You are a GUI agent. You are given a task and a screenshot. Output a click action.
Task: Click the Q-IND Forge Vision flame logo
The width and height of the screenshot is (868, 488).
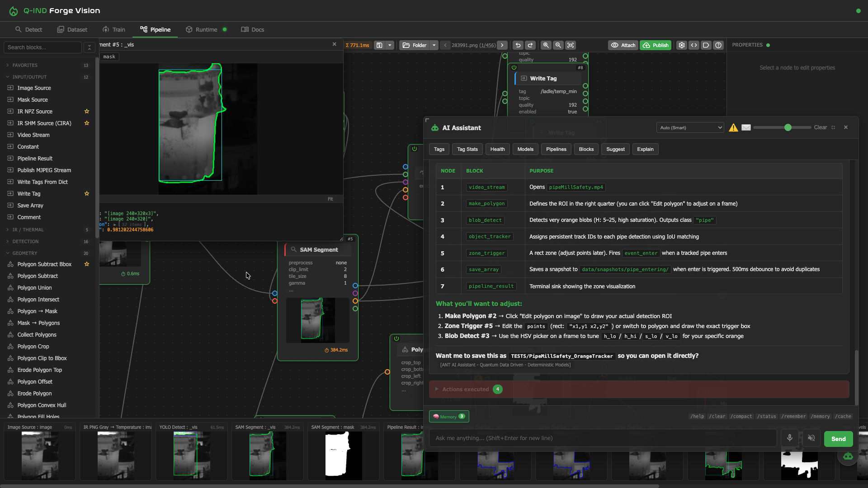pyautogui.click(x=14, y=11)
